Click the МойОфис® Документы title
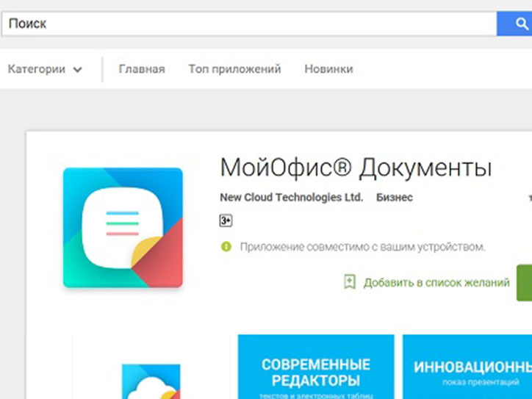532x399 pixels. (356, 168)
